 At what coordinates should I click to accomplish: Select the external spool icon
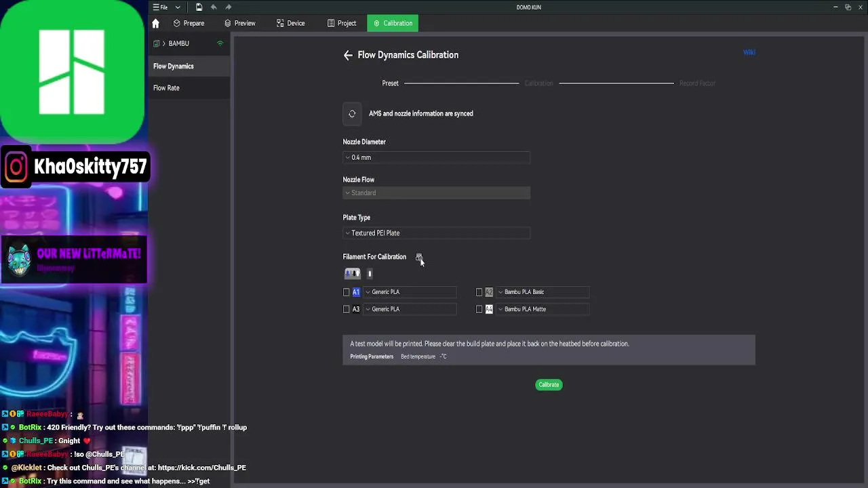click(x=370, y=273)
